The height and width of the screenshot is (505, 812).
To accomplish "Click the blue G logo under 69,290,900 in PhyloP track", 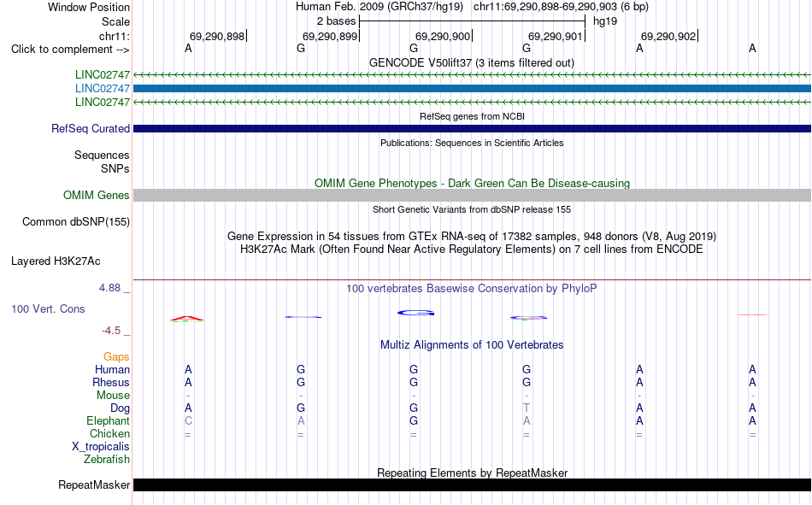I will pyautogui.click(x=415, y=313).
